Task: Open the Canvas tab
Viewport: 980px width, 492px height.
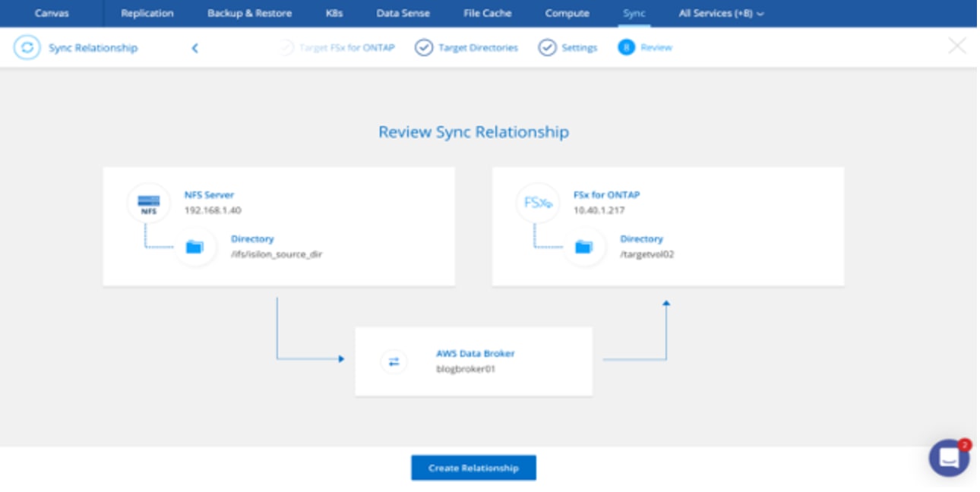Action: pos(52,14)
